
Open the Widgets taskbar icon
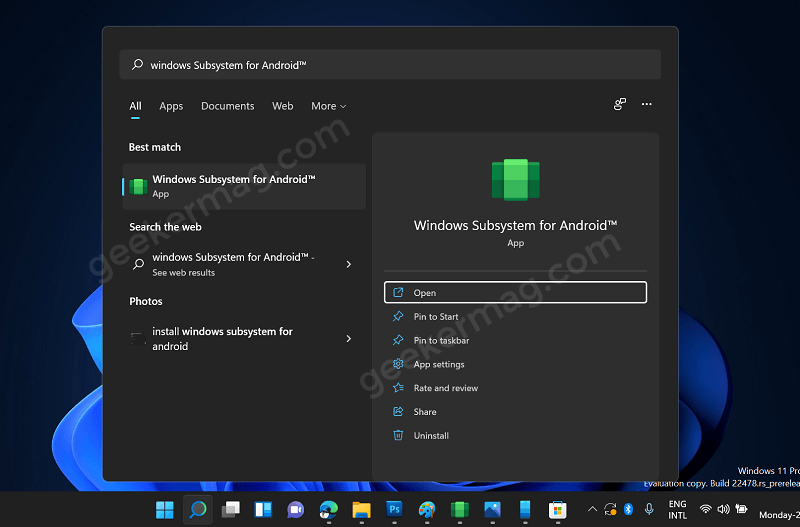tap(263, 509)
